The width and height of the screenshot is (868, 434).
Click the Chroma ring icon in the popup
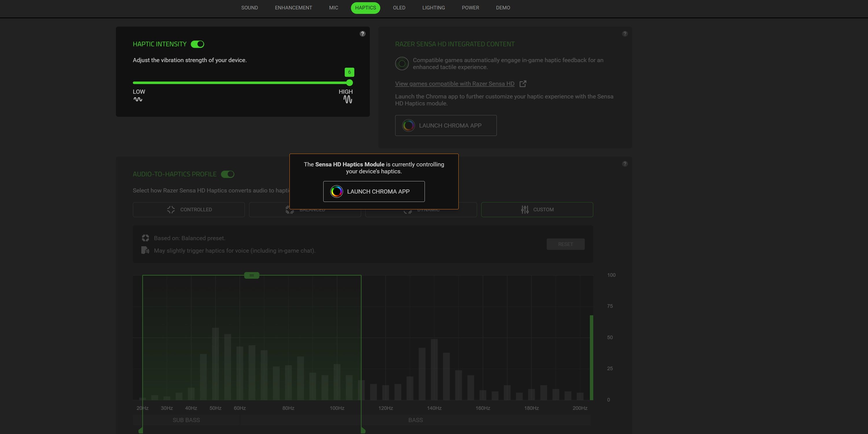[336, 191]
